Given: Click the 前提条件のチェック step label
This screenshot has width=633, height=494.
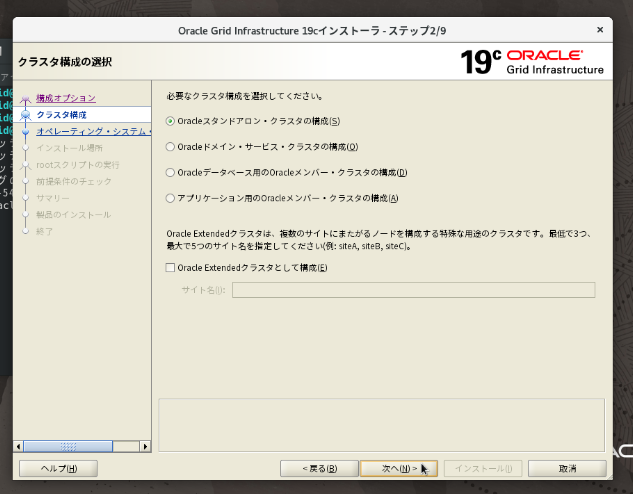Looking at the screenshot, I should (74, 182).
